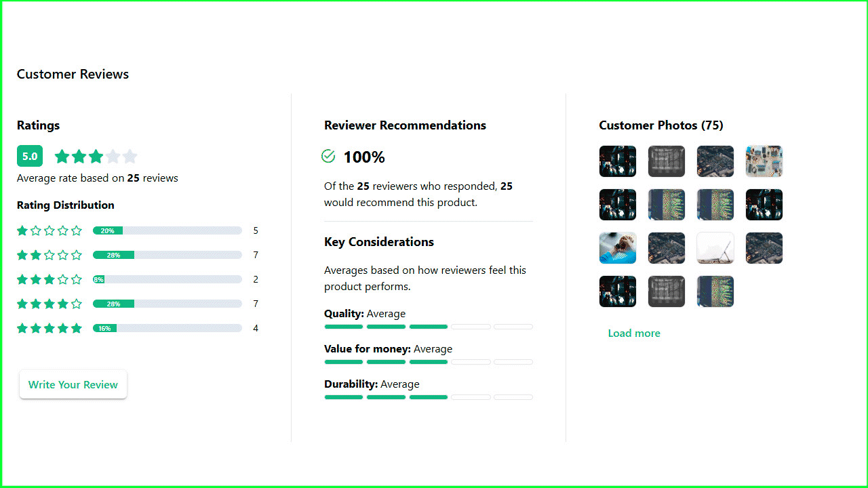Viewport: 868px width, 488px height.
Task: Click the Durability rating segment bar
Action: (x=429, y=397)
